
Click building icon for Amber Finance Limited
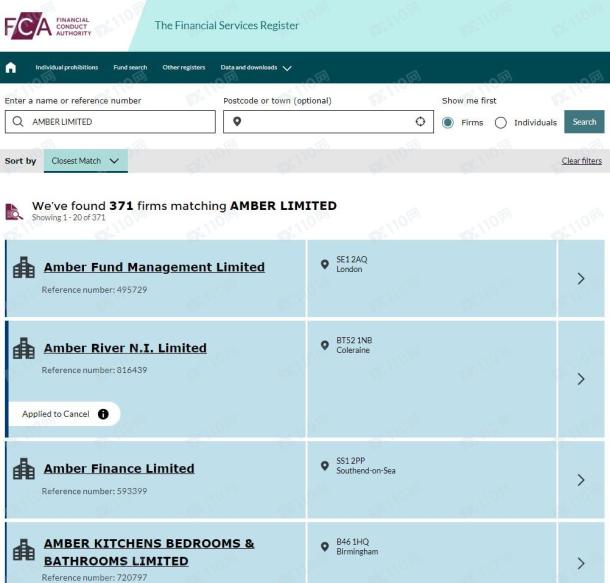click(24, 469)
